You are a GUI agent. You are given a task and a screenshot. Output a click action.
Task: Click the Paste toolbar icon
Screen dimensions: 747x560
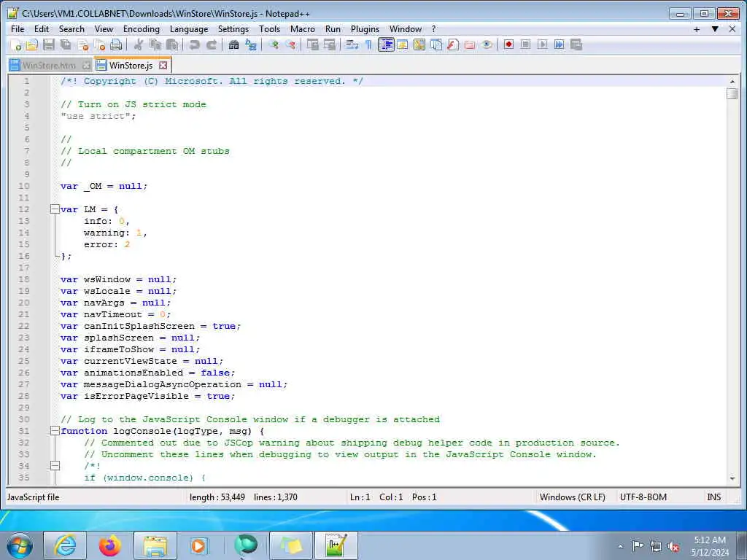click(172, 44)
